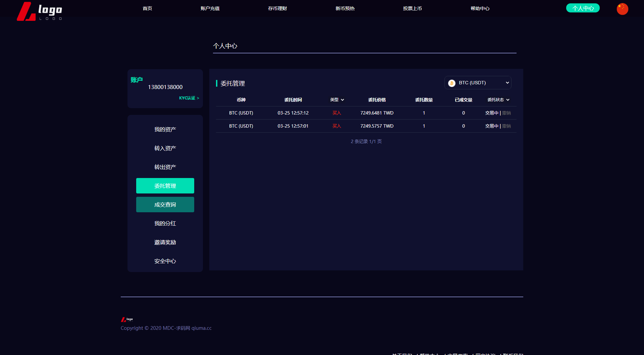Click the red logo in header
This screenshot has width=644, height=355.
pyautogui.click(x=39, y=11)
